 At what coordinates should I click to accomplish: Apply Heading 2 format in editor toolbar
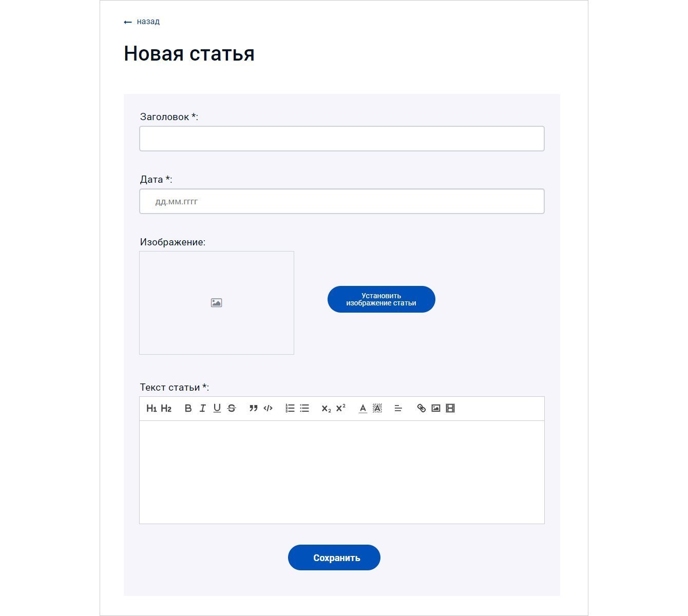166,409
